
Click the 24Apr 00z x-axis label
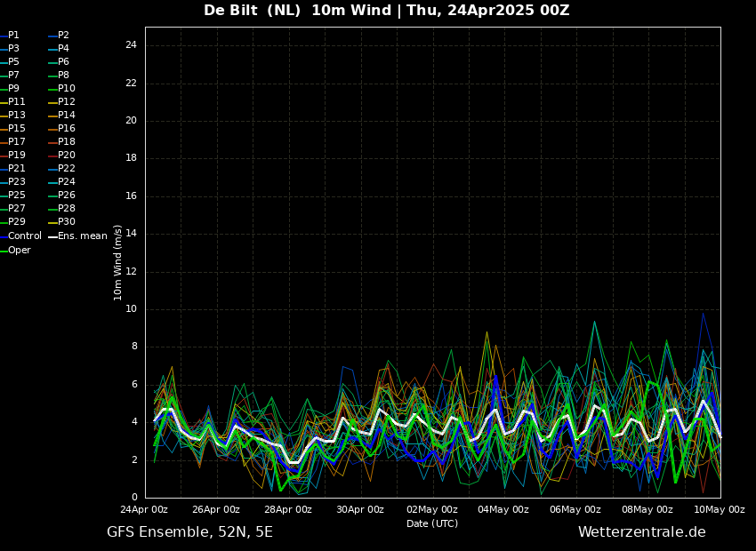[144, 510]
